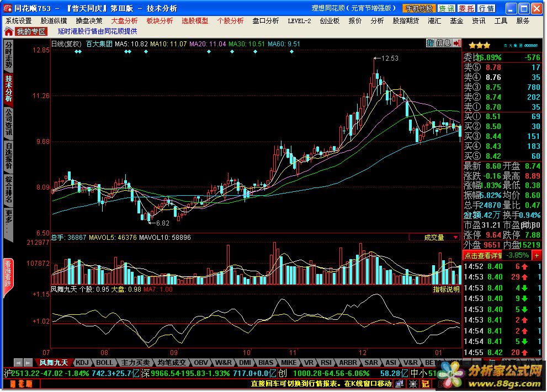This screenshot has height=392, width=547.
Task: Click the window layout icon in the status bar
Action: (x=400, y=384)
